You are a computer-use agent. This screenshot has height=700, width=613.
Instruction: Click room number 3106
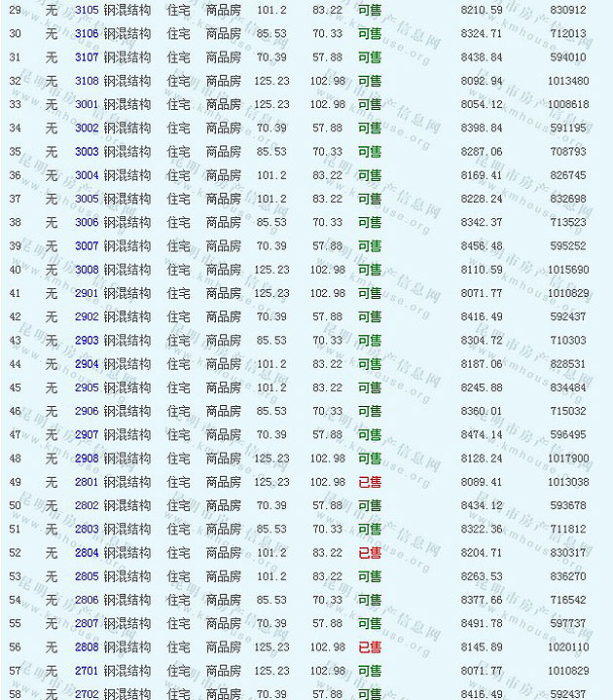coord(87,34)
